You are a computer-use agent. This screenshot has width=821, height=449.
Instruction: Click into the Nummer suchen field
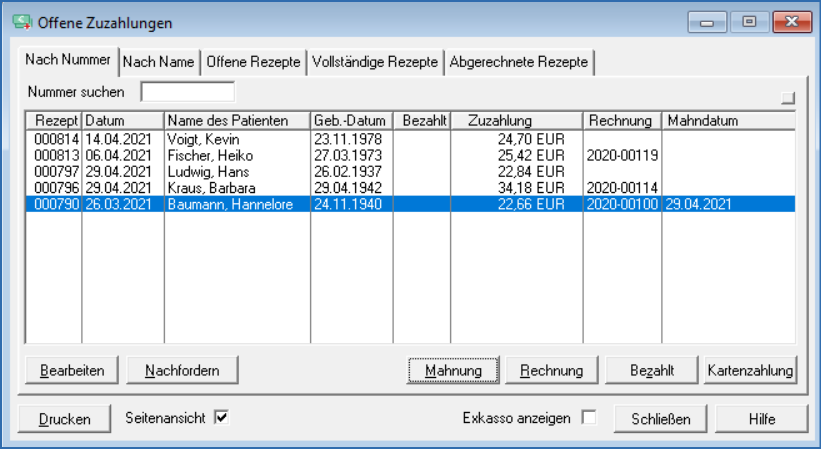[x=187, y=92]
